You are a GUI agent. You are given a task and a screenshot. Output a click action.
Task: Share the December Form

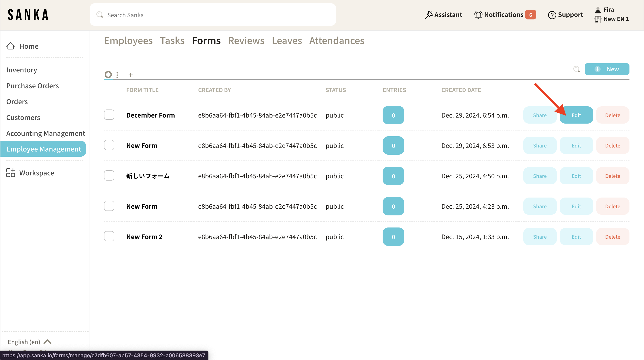[x=540, y=115]
